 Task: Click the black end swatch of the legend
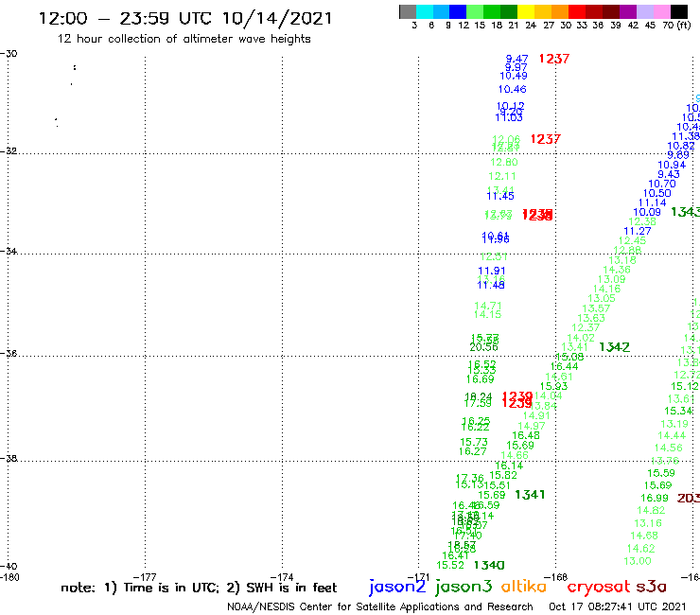[679, 11]
